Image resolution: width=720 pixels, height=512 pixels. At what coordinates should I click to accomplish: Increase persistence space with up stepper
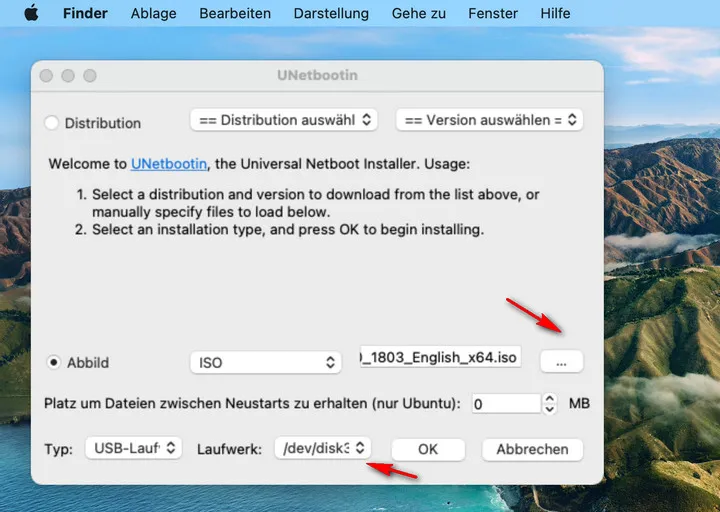click(550, 398)
